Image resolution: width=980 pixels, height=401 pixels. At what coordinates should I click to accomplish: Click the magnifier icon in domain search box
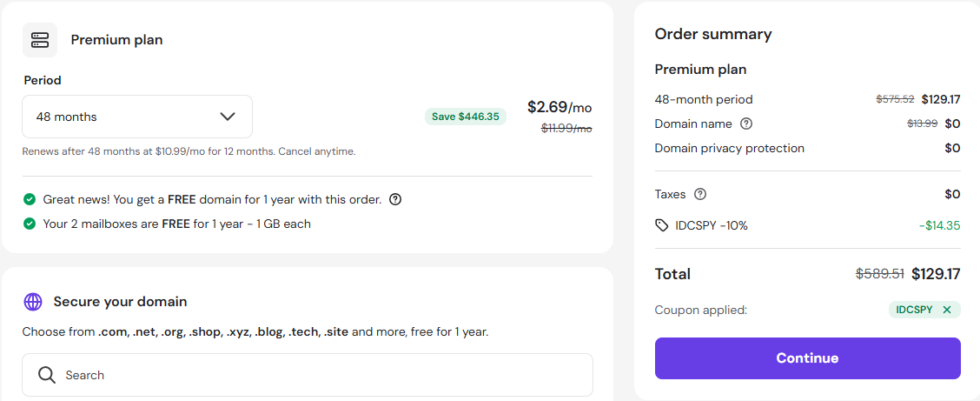[x=47, y=375]
